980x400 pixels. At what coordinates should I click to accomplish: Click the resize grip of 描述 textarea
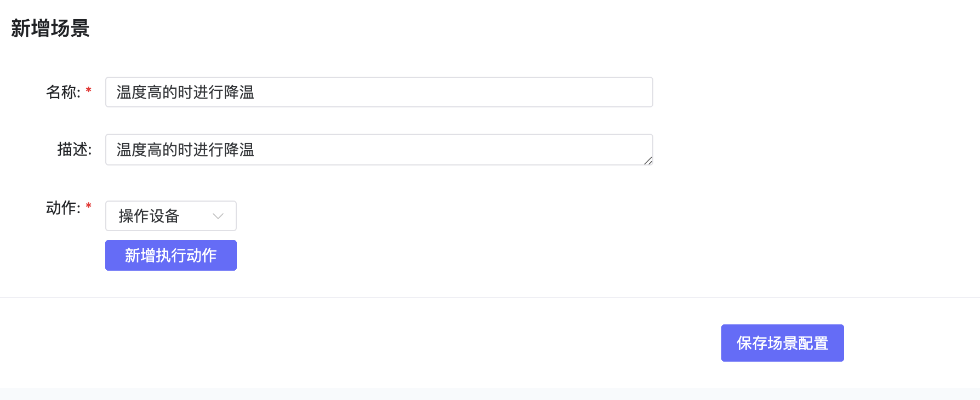point(648,160)
